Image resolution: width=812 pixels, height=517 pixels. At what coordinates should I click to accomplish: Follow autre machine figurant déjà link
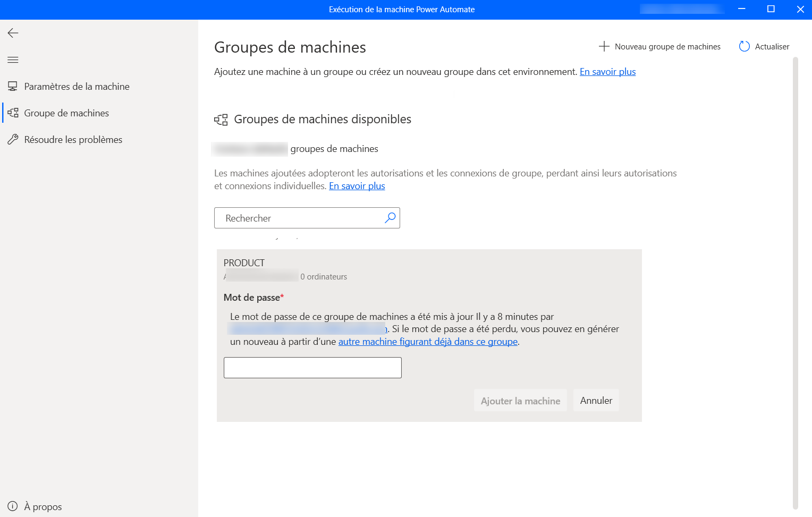pyautogui.click(x=428, y=342)
